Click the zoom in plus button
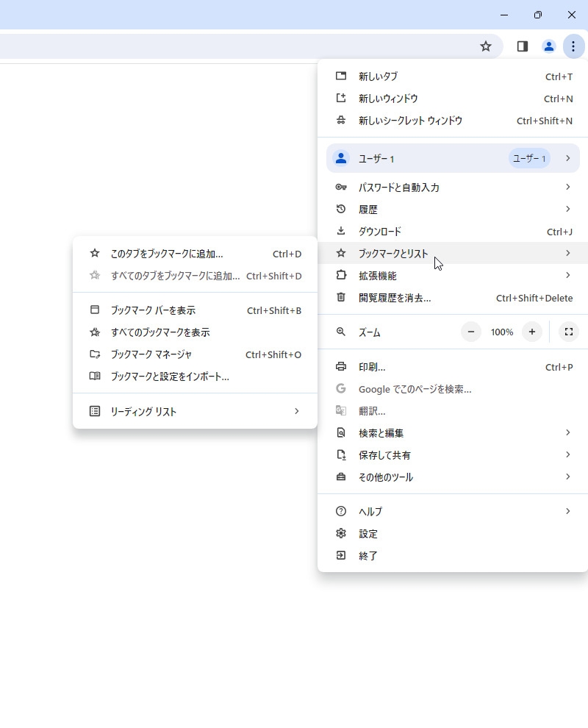This screenshot has width=588, height=728. tap(531, 332)
